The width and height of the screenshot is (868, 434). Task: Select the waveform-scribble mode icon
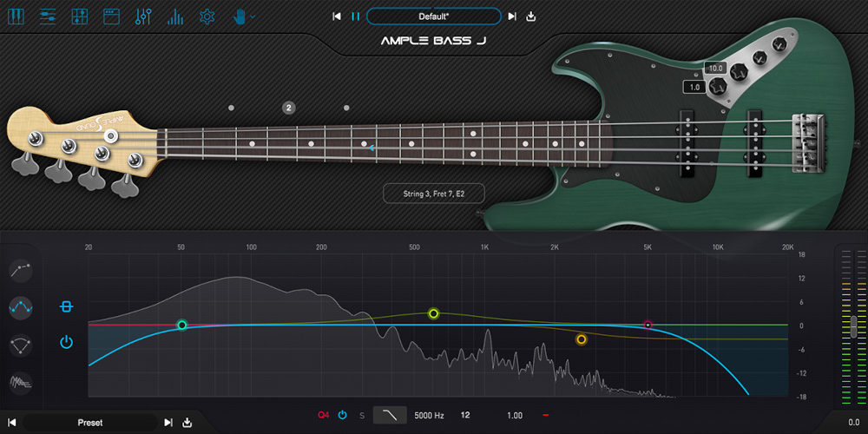(21, 383)
